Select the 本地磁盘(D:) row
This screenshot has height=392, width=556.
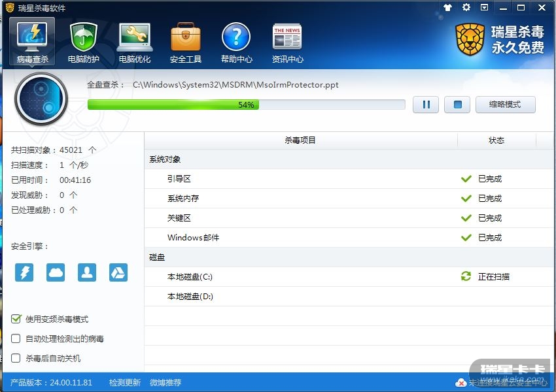tap(349, 297)
